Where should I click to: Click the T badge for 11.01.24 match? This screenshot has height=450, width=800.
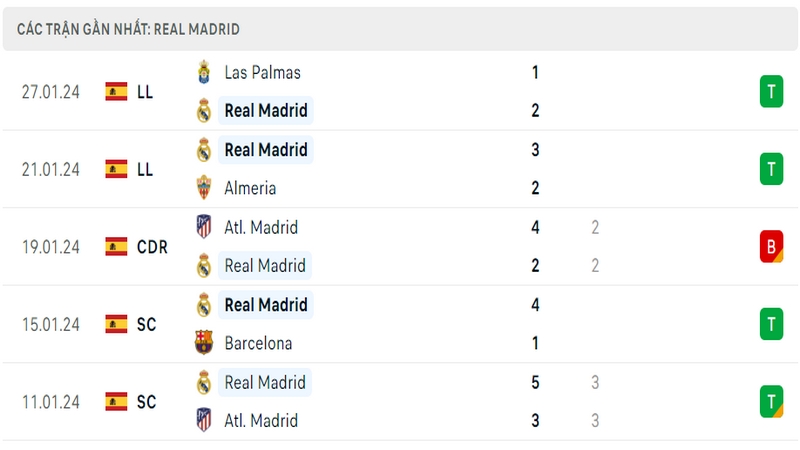point(771,402)
